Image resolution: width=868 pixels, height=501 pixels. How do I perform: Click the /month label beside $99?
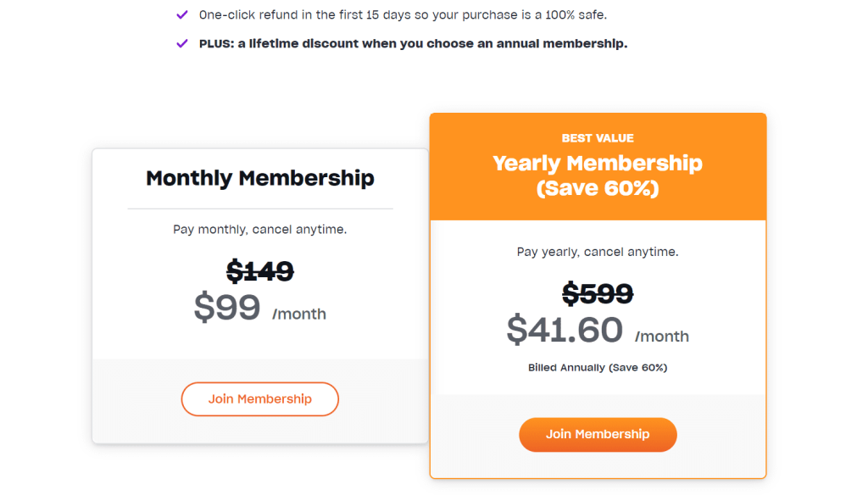click(299, 314)
